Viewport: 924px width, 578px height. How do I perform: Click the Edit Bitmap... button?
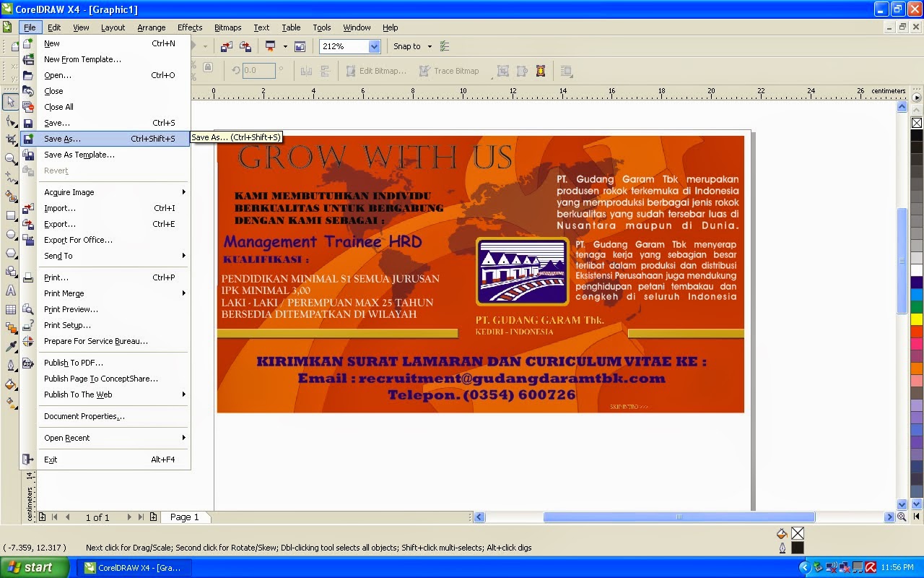[x=376, y=71]
